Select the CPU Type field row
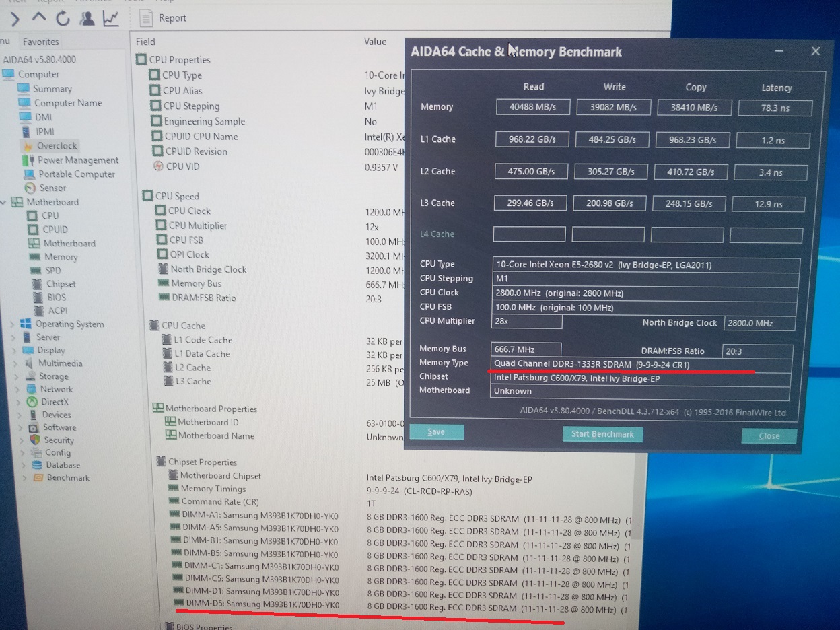Image resolution: width=840 pixels, height=630 pixels. click(x=182, y=75)
